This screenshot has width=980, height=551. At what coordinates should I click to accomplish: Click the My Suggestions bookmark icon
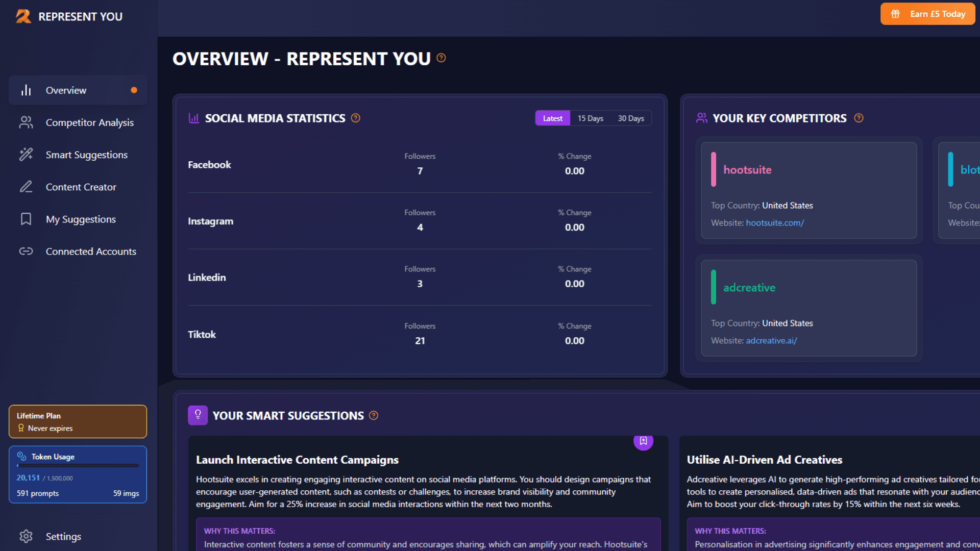tap(26, 219)
